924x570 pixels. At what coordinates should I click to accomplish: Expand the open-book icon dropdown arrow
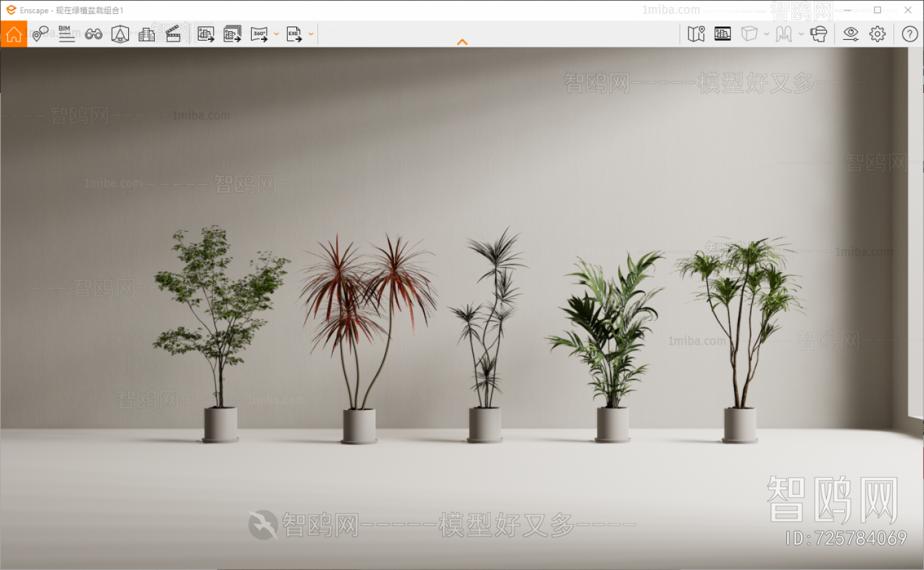click(x=801, y=34)
